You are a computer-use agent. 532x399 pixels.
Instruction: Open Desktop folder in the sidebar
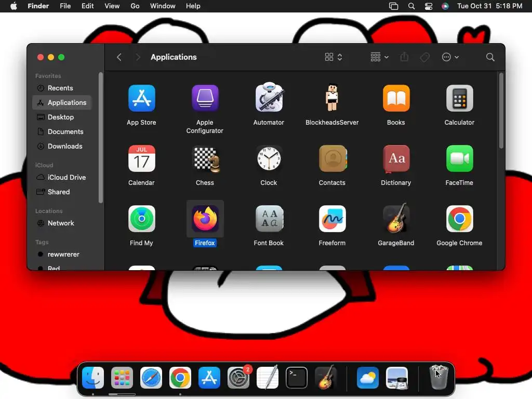(62, 117)
